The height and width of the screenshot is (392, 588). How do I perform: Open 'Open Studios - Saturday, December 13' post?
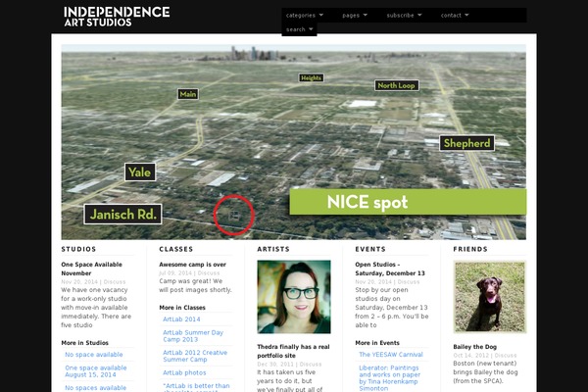390,269
